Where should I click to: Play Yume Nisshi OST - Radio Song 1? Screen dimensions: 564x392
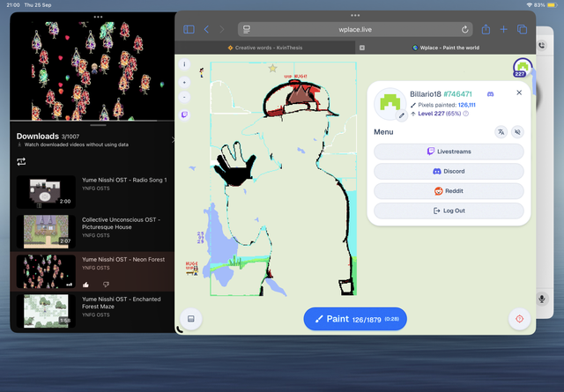tap(93, 192)
